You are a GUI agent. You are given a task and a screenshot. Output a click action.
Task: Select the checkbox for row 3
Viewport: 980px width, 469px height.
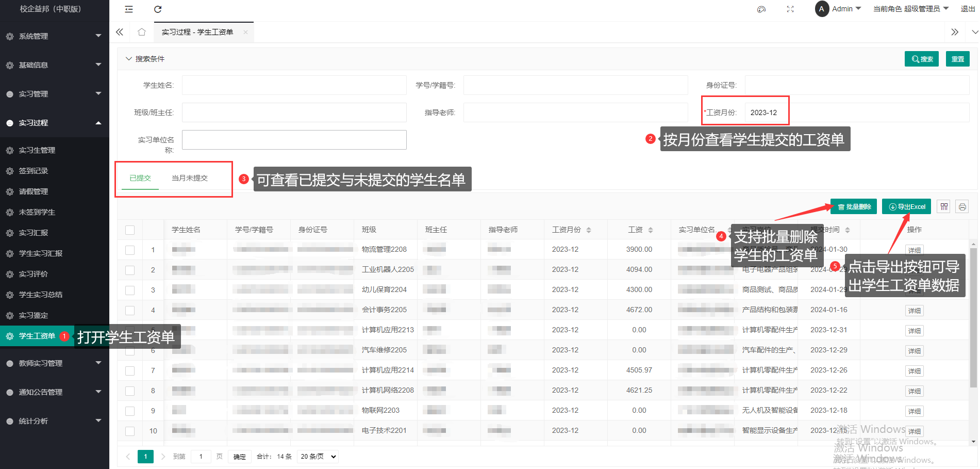[x=130, y=290]
